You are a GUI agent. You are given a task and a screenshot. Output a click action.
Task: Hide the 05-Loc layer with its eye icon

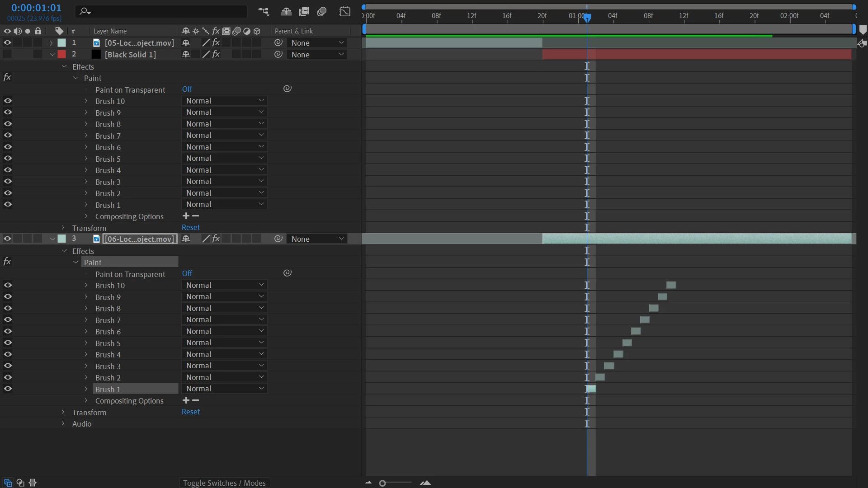click(7, 42)
